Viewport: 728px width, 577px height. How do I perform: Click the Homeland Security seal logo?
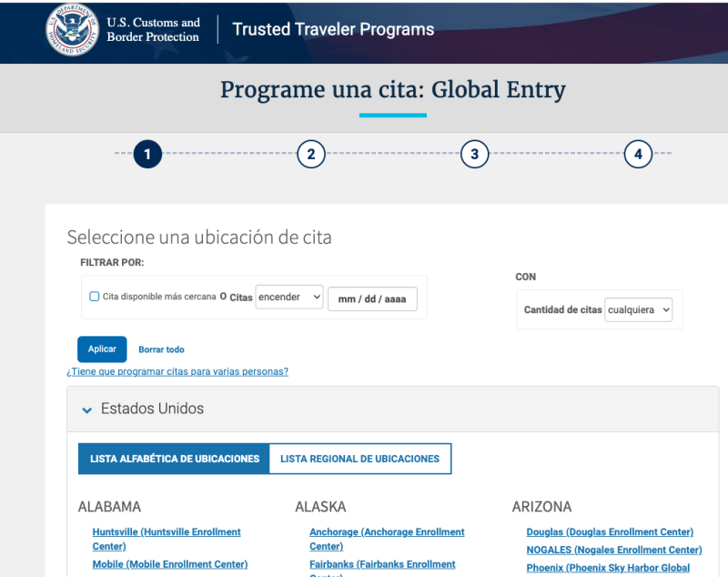pyautogui.click(x=73, y=30)
